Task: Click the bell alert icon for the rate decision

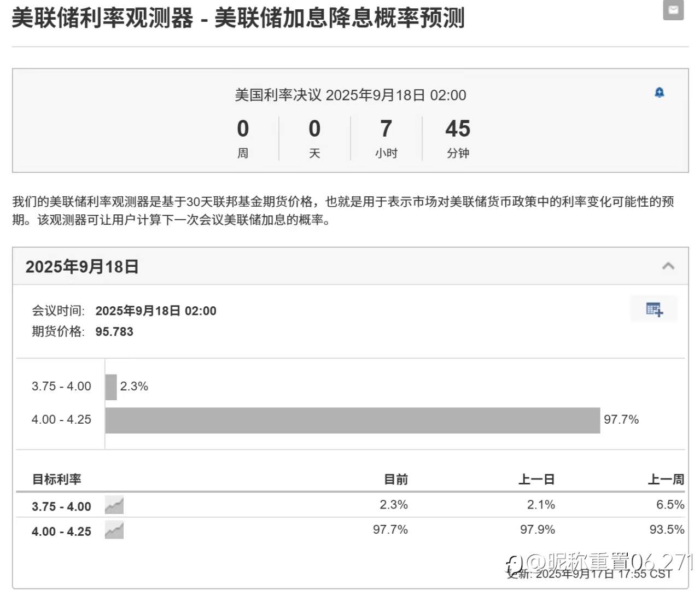Action: (x=659, y=92)
